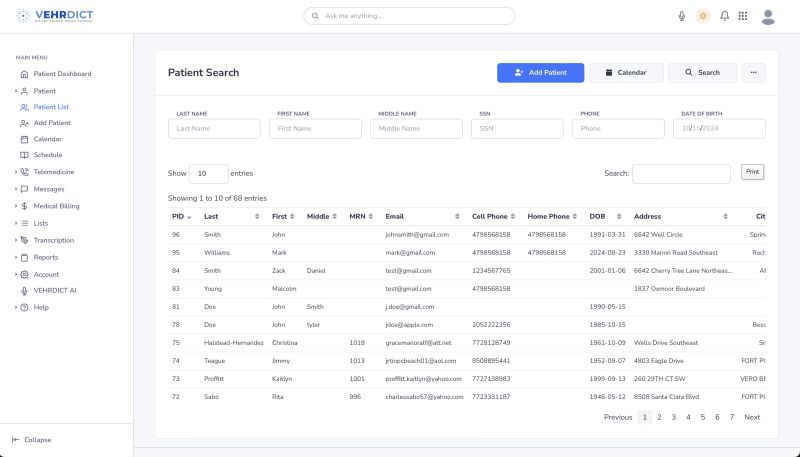
Task: Expand the Reports menu chevron
Action: pos(16,258)
